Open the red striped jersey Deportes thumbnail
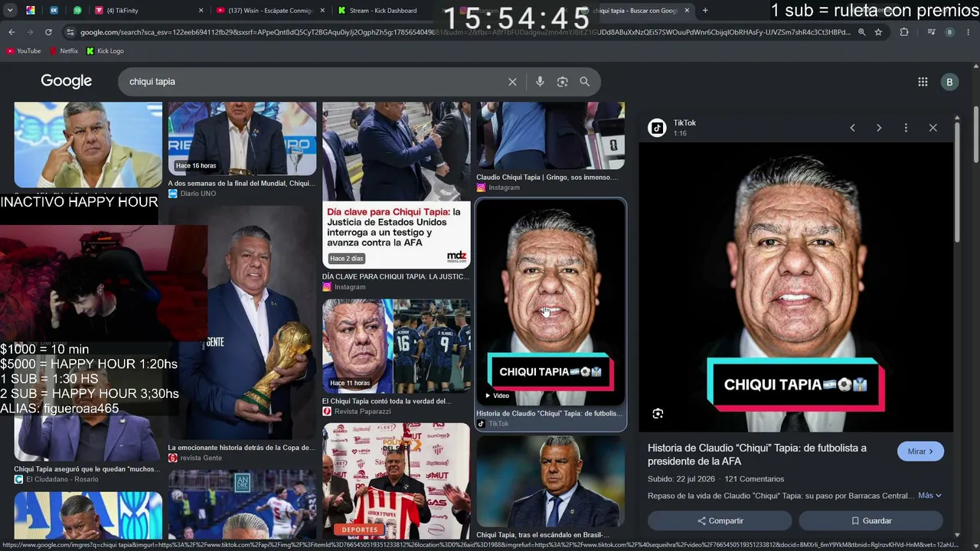The width and height of the screenshot is (980, 551). (x=397, y=481)
